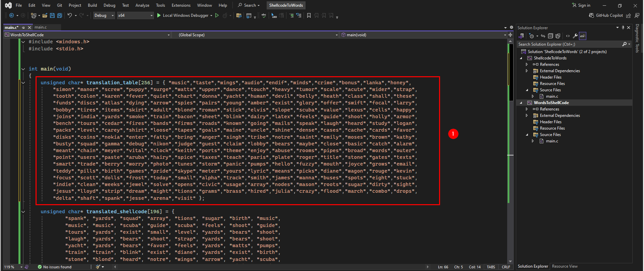Uncomment the selected lines icon

click(299, 15)
